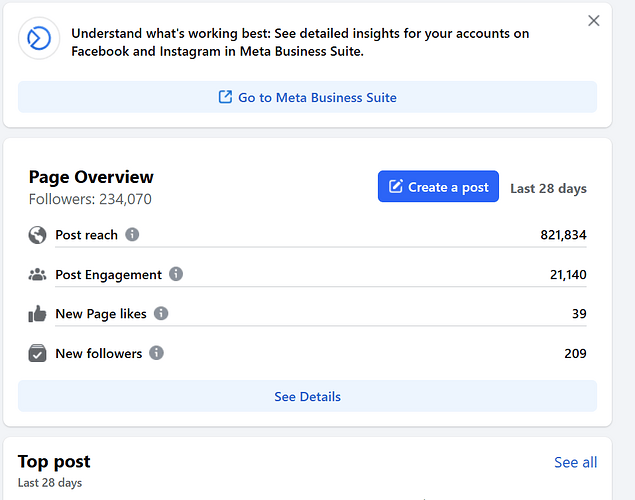Click the pencil icon in Create a post button
Viewport: 635px width, 500px height.
coord(396,186)
